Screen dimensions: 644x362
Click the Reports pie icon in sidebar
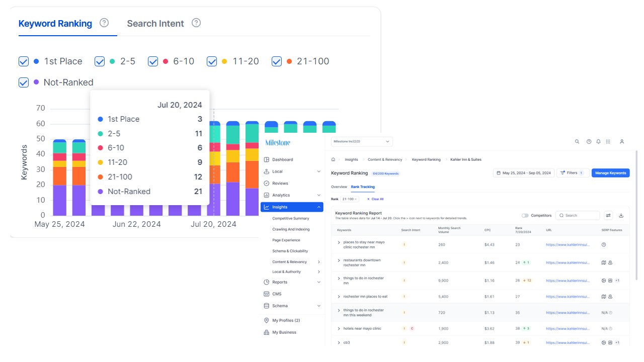tap(267, 282)
